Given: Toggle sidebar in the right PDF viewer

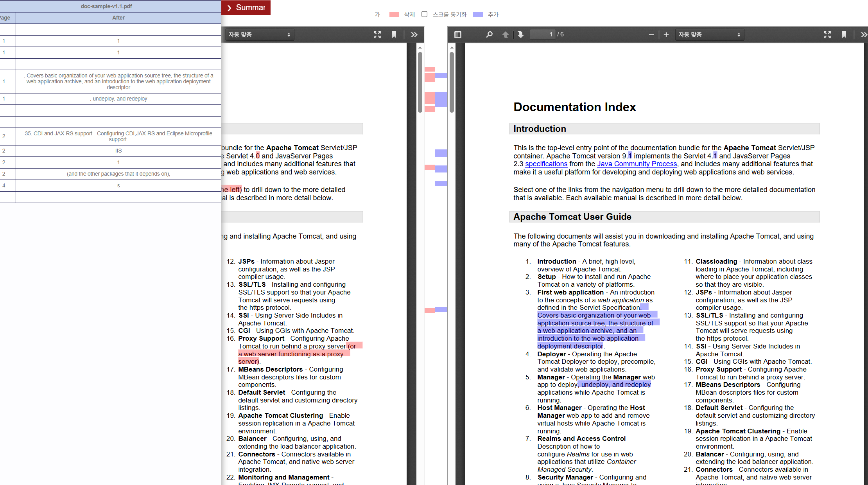Looking at the screenshot, I should coord(458,35).
